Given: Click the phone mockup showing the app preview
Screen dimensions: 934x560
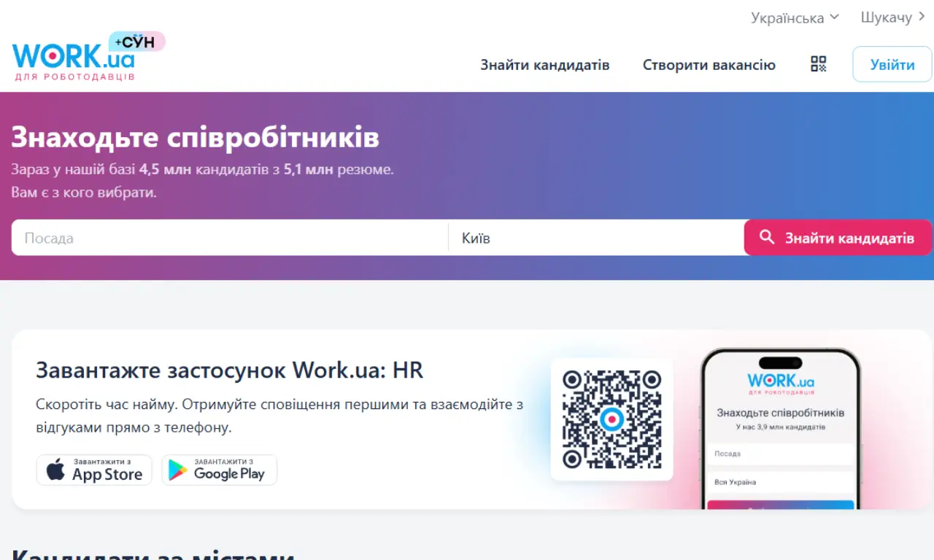Looking at the screenshot, I should coord(781,430).
